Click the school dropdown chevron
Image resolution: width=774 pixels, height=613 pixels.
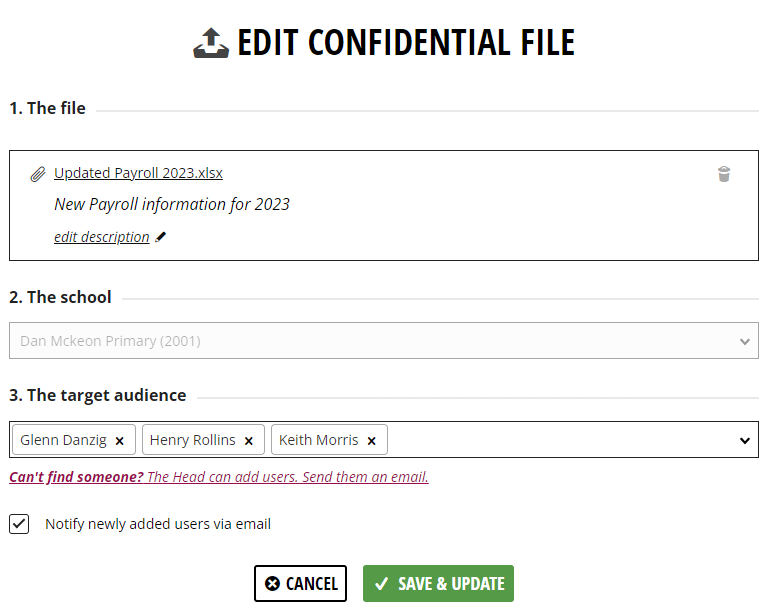pos(745,342)
